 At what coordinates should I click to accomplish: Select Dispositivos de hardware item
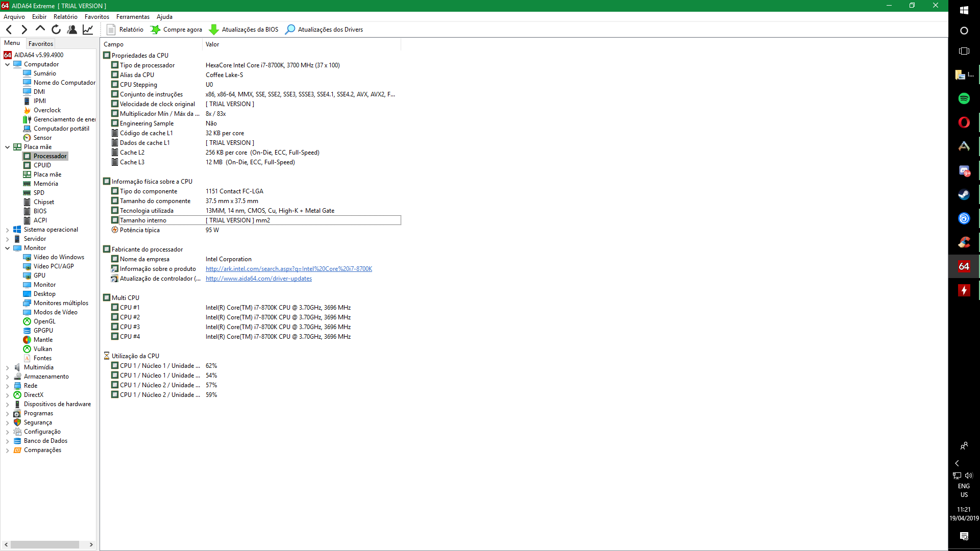57,404
